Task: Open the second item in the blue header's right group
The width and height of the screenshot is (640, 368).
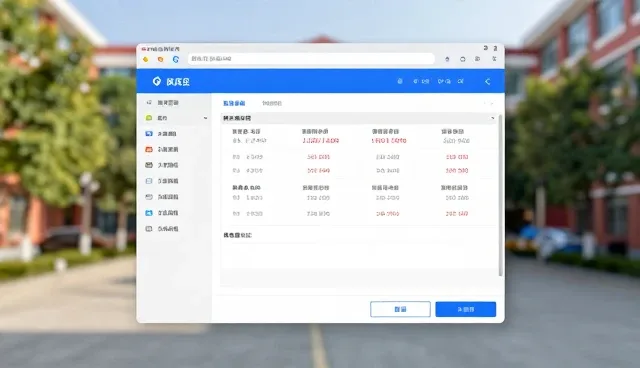Action: coord(421,81)
